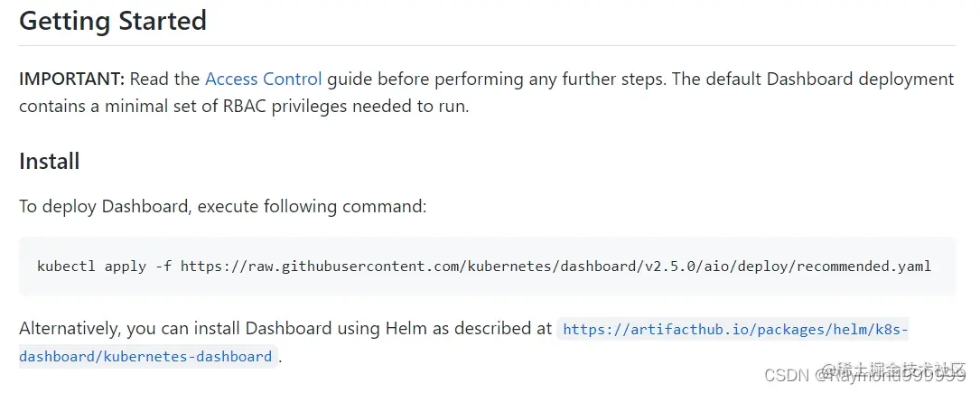Open the Access Control guide link
Image resolution: width=980 pixels, height=393 pixels.
tap(263, 79)
